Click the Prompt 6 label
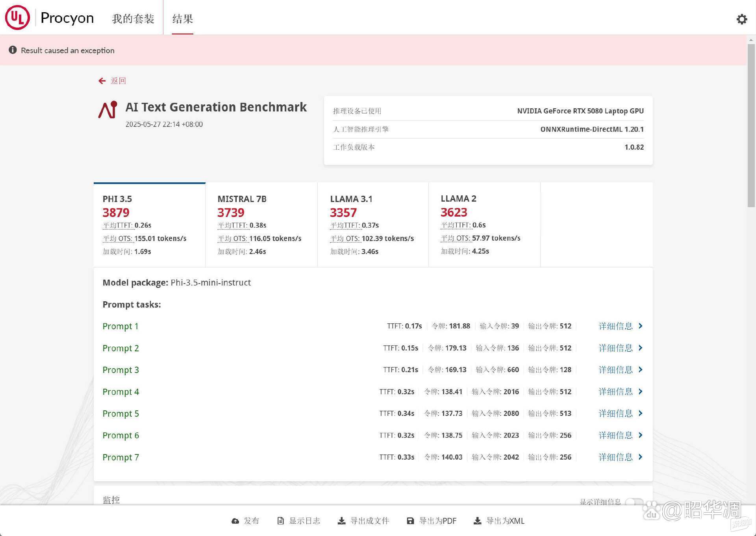 (120, 436)
